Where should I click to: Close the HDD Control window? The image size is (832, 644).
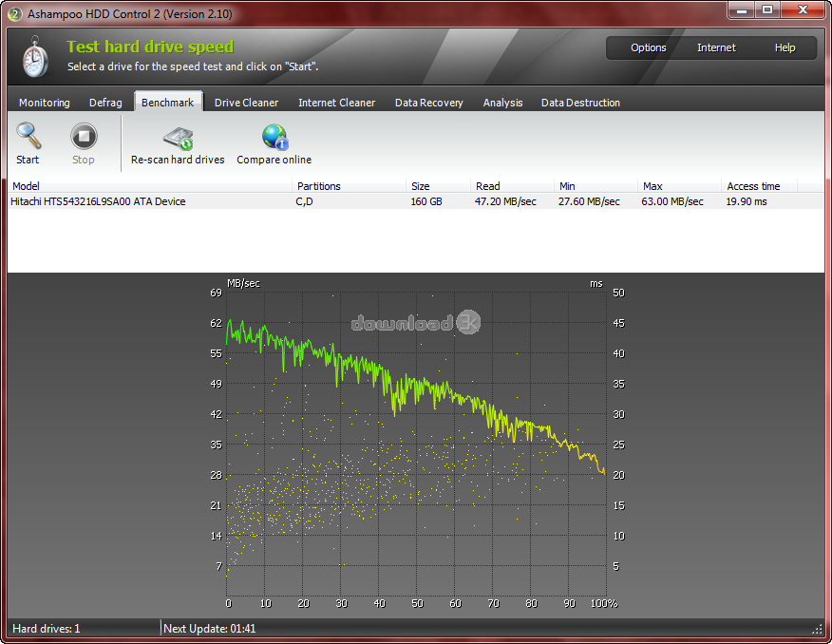pyautogui.click(x=803, y=10)
